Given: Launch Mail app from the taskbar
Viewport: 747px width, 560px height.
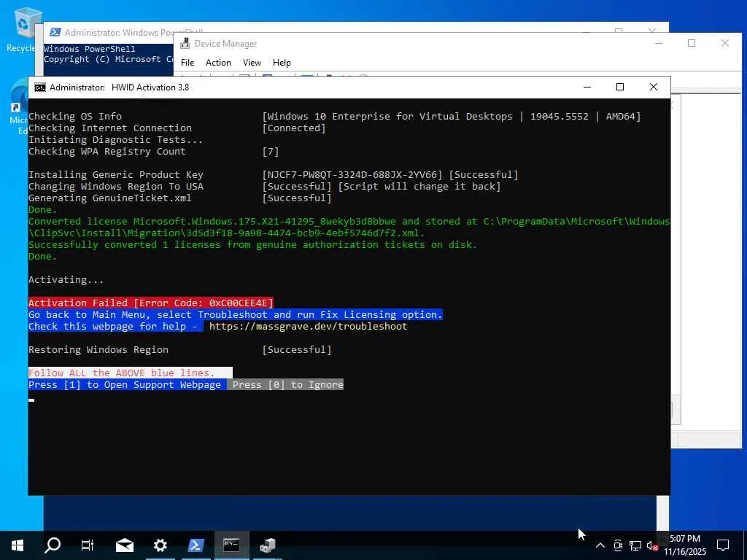Looking at the screenshot, I should (124, 545).
